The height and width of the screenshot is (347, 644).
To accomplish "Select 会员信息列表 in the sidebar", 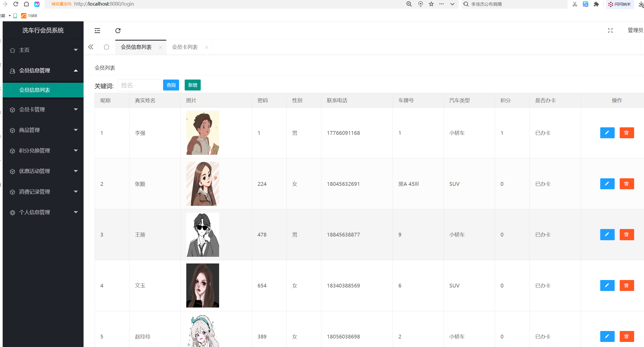I will (35, 90).
